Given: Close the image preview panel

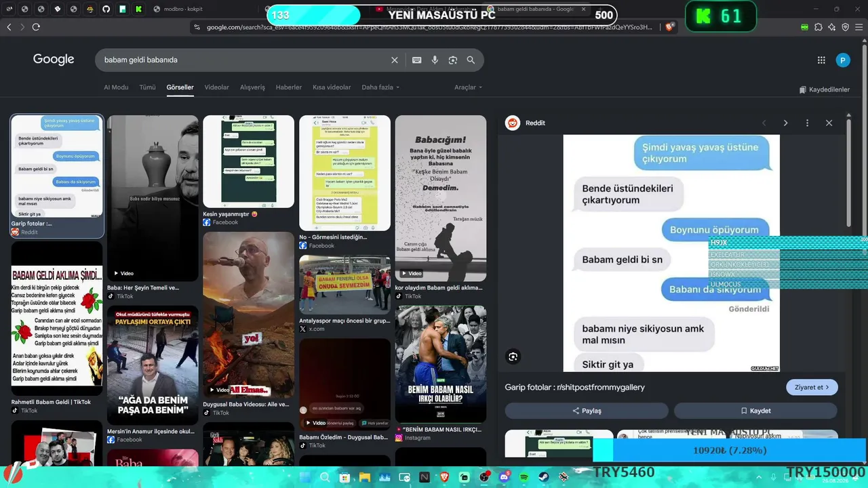Looking at the screenshot, I should coord(829,123).
